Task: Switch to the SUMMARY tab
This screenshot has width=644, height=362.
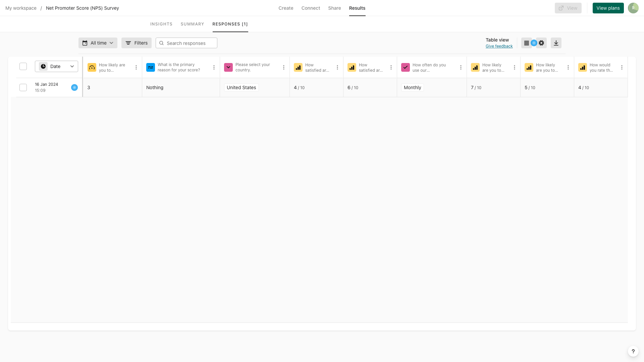Action: (193, 24)
